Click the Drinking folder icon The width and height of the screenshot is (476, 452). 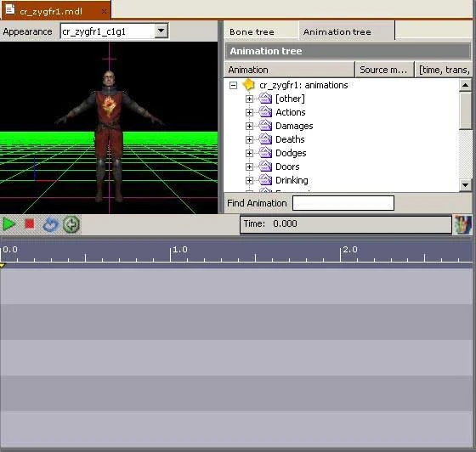pyautogui.click(x=265, y=180)
